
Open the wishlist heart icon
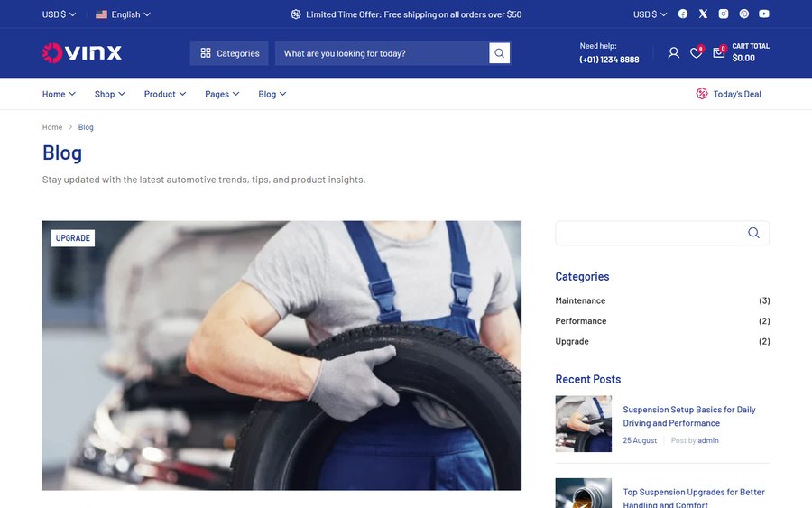696,53
